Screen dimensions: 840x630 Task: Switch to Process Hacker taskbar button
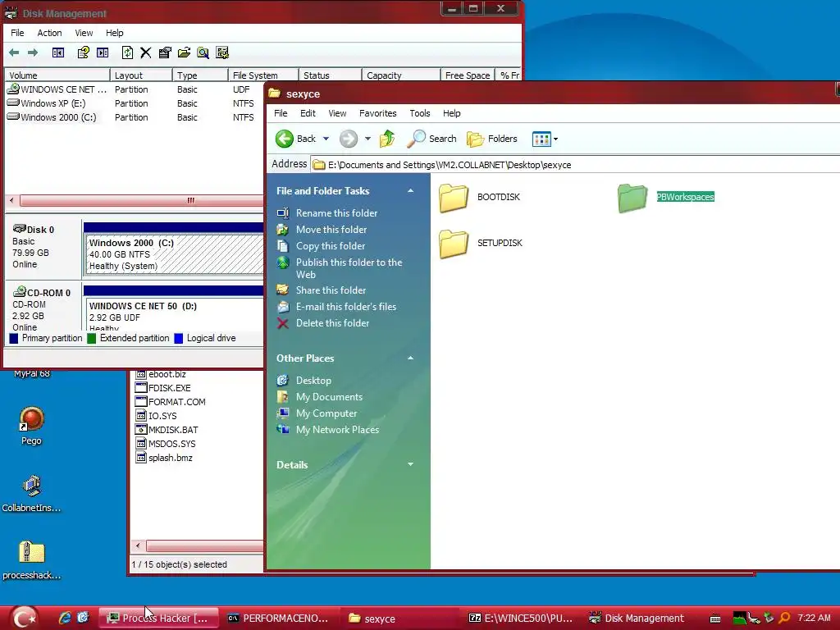pos(158,619)
